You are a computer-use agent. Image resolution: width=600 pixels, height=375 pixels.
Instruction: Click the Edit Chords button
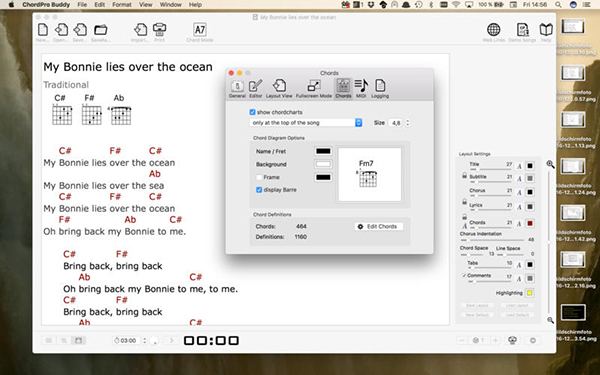click(x=378, y=227)
